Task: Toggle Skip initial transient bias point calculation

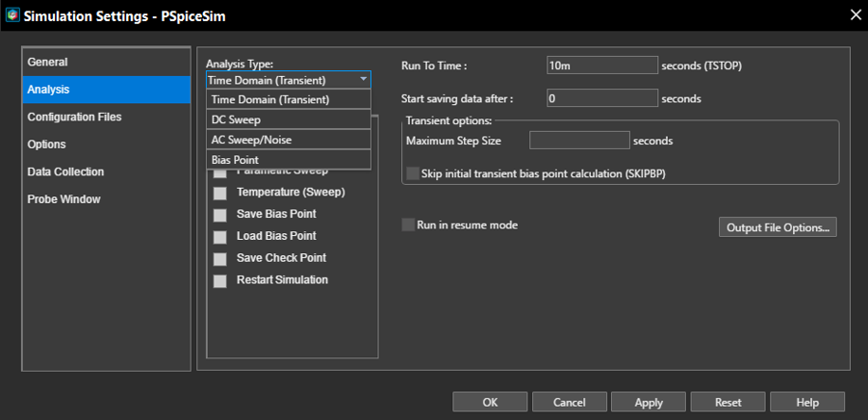Action: tap(413, 173)
